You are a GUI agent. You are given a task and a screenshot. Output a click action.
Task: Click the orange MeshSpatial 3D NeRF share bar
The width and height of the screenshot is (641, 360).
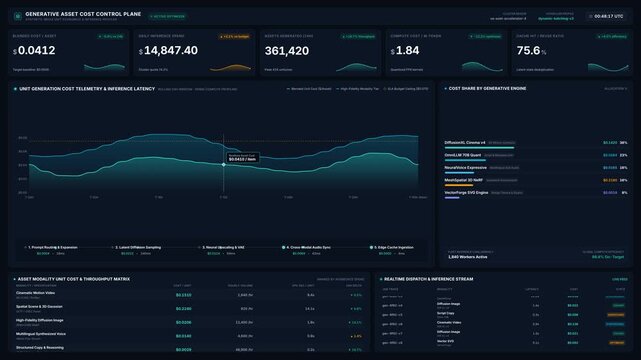coord(459,185)
